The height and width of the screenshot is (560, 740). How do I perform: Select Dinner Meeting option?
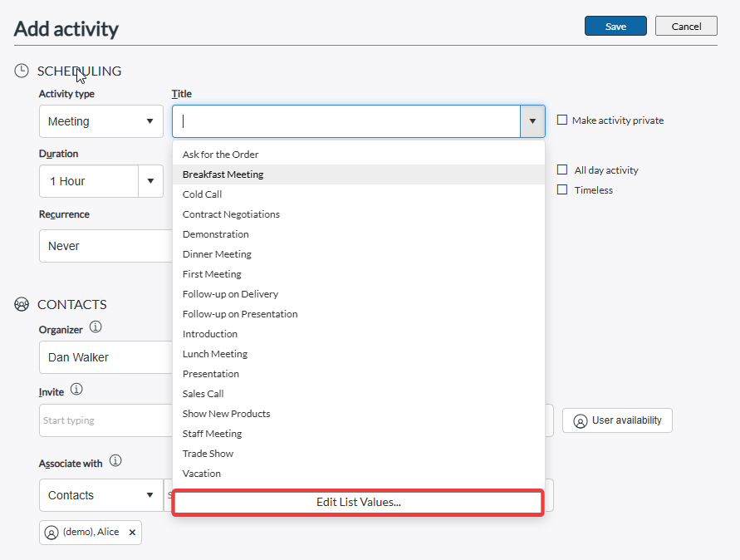(x=359, y=254)
